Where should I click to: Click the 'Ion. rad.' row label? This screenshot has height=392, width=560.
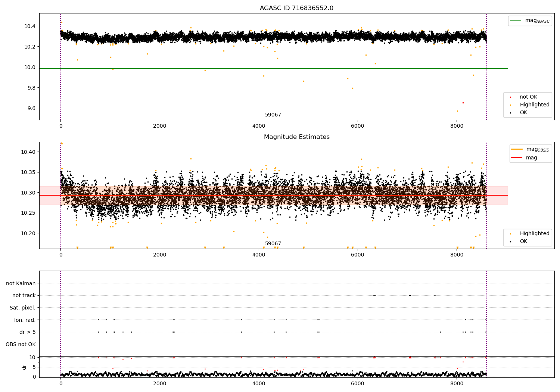tap(25, 320)
